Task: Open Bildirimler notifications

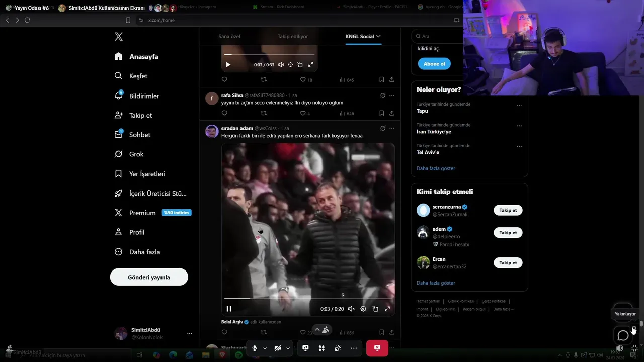Action: (x=137, y=96)
